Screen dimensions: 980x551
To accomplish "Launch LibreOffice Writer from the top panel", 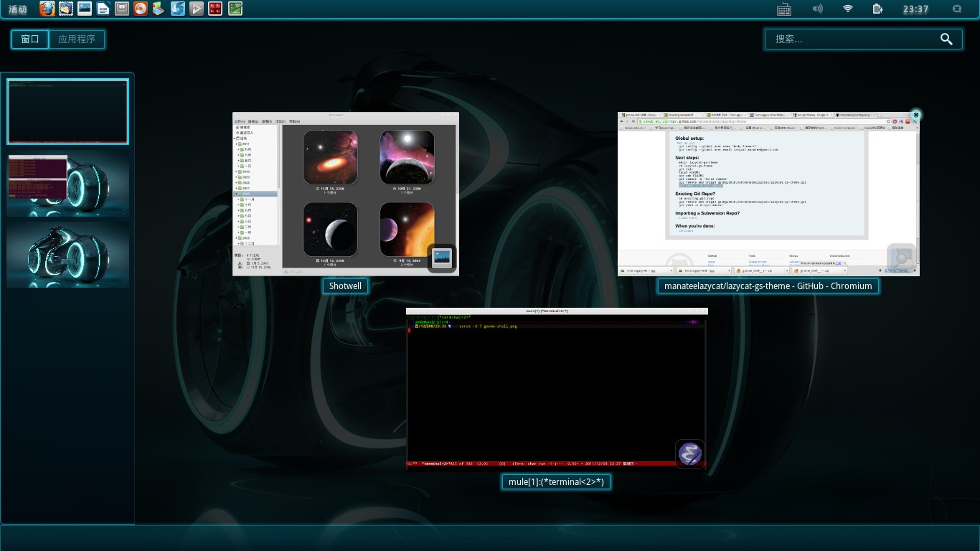I will 103,9.
